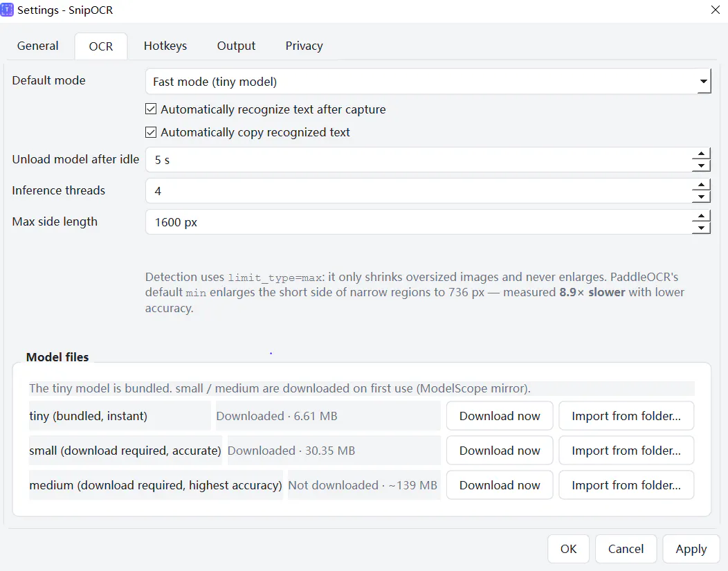This screenshot has height=571, width=728.
Task: Click the 'Default mode' label
Action: (48, 80)
